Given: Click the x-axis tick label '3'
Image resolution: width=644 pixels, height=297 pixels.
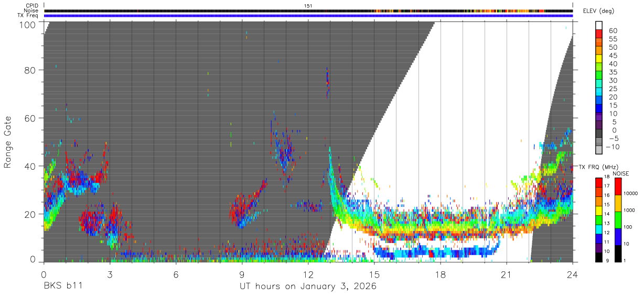Looking at the screenshot, I should point(110,274).
